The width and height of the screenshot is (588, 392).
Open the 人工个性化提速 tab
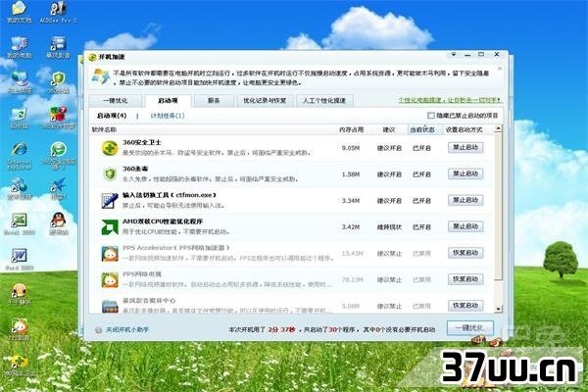point(324,101)
